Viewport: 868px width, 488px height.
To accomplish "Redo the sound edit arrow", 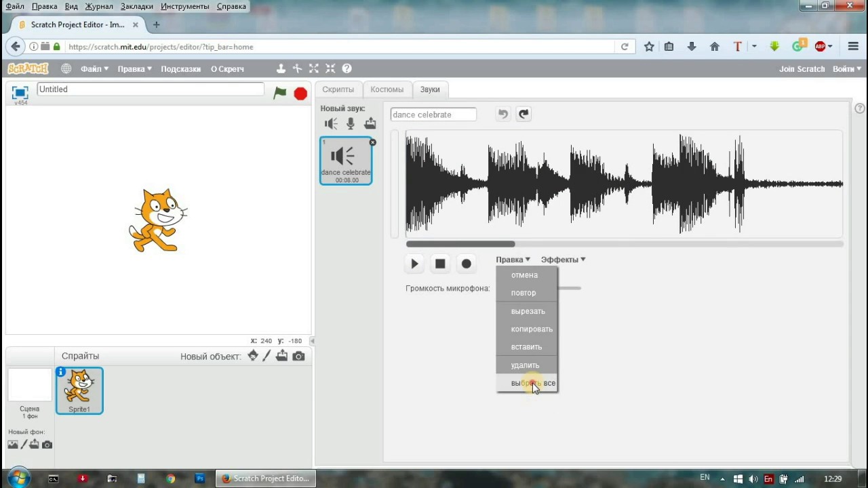I will [x=523, y=114].
